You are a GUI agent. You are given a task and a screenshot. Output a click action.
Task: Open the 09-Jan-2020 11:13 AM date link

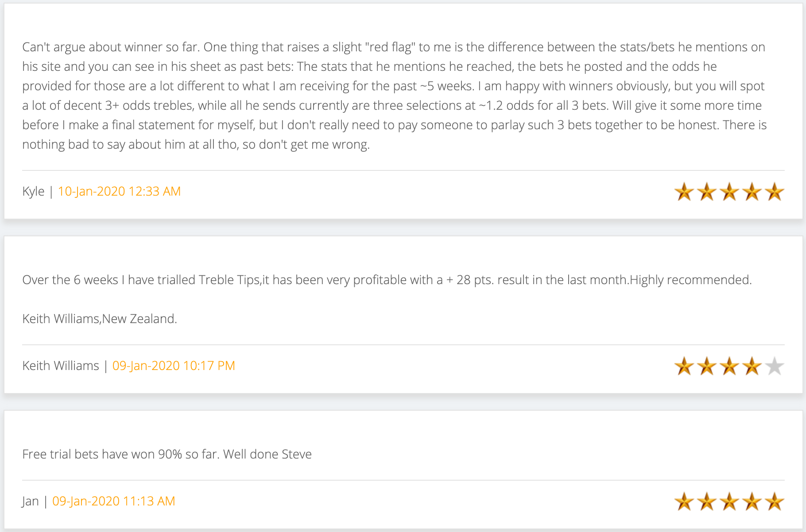pyautogui.click(x=113, y=501)
